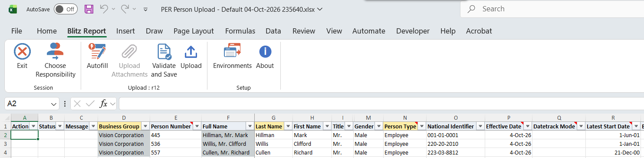
Task: Select cell with Person Number 536
Action: [175, 144]
